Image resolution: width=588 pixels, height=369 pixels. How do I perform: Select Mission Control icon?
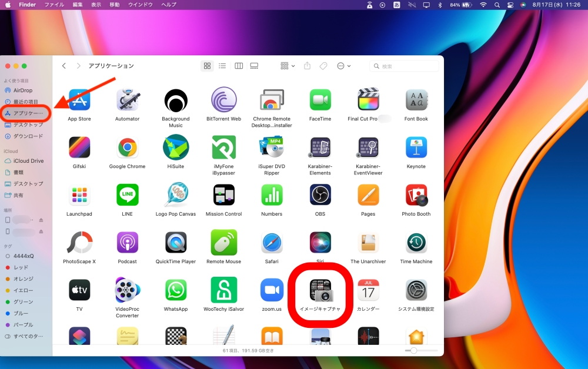pyautogui.click(x=224, y=195)
